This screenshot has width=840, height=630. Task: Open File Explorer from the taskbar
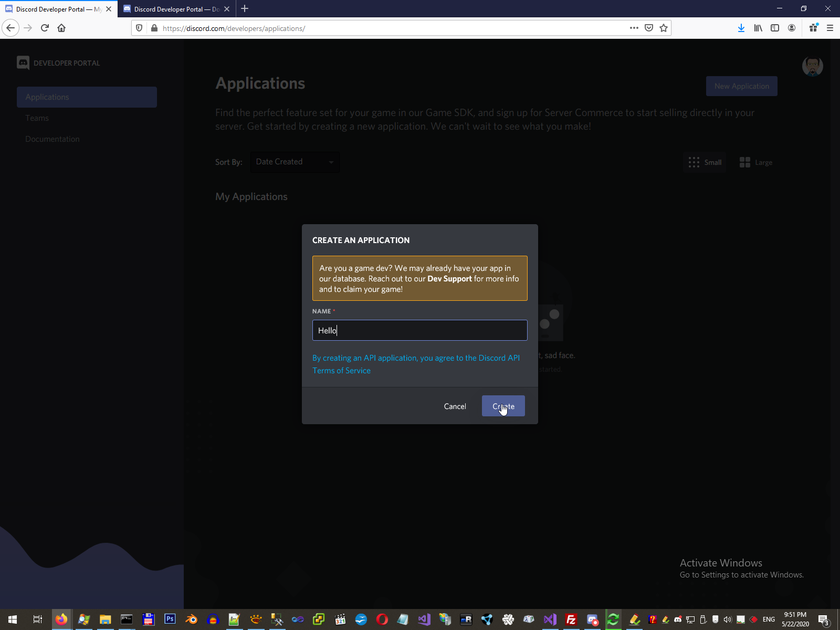[x=105, y=619]
